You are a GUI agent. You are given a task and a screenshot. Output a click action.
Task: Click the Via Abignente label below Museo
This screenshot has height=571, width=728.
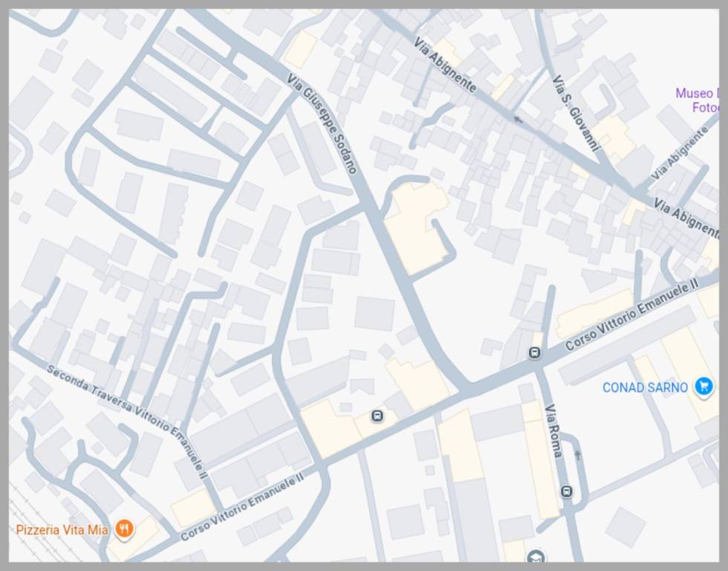(x=679, y=153)
